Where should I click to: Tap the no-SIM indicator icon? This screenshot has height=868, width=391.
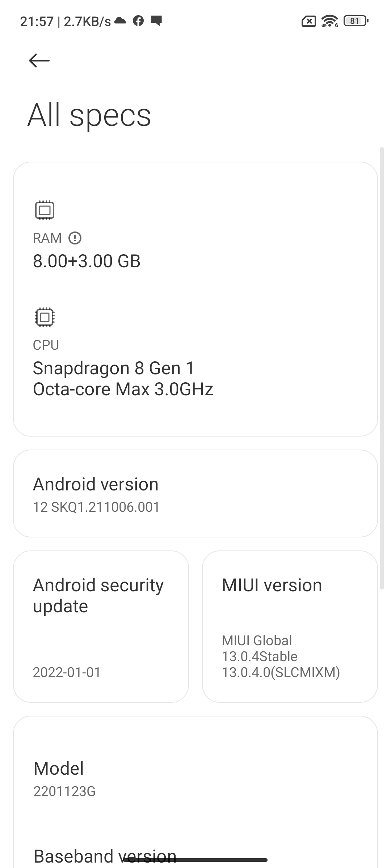pos(308,22)
